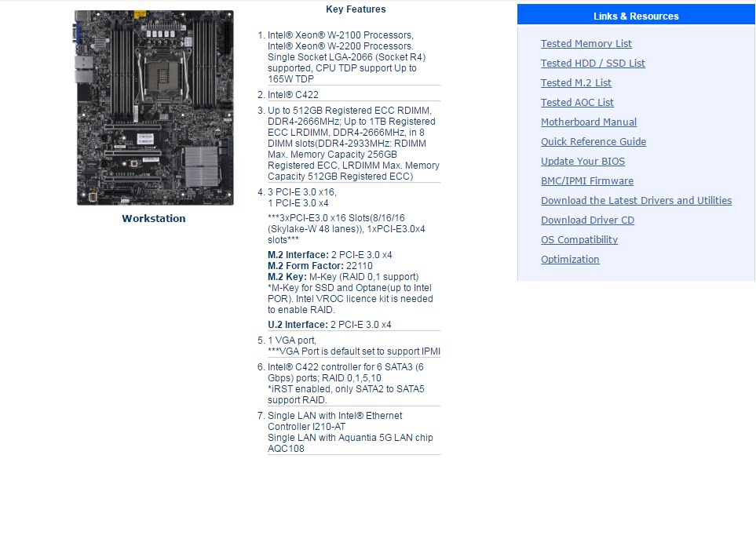Click the 512GB Registered ECC RDIMM memory text
The width and height of the screenshot is (756, 539).
pos(353,144)
